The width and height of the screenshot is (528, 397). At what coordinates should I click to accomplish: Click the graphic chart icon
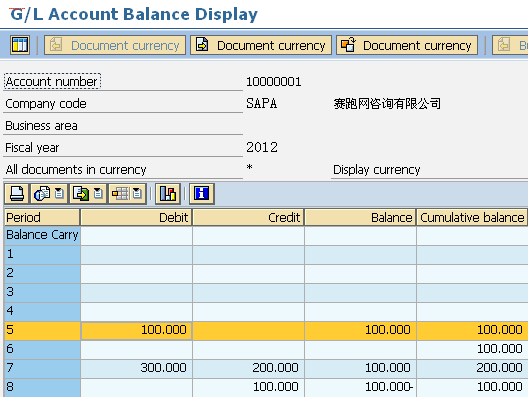coord(168,194)
